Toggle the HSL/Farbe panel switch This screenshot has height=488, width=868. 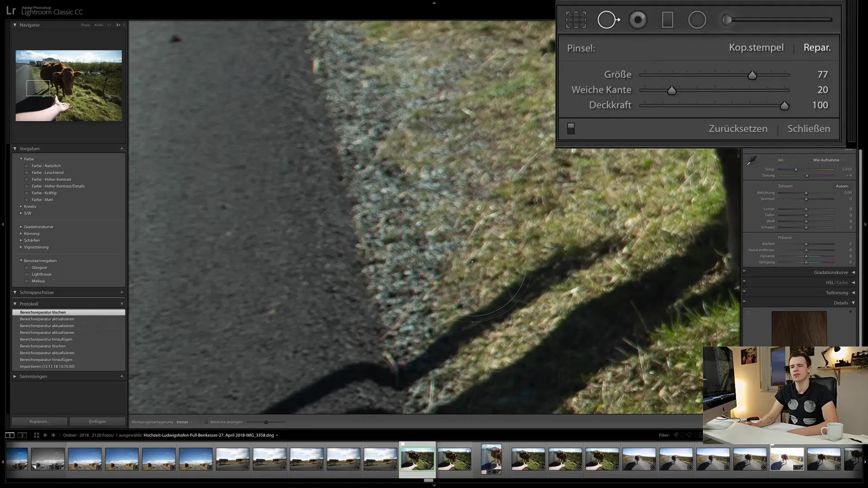click(x=744, y=281)
